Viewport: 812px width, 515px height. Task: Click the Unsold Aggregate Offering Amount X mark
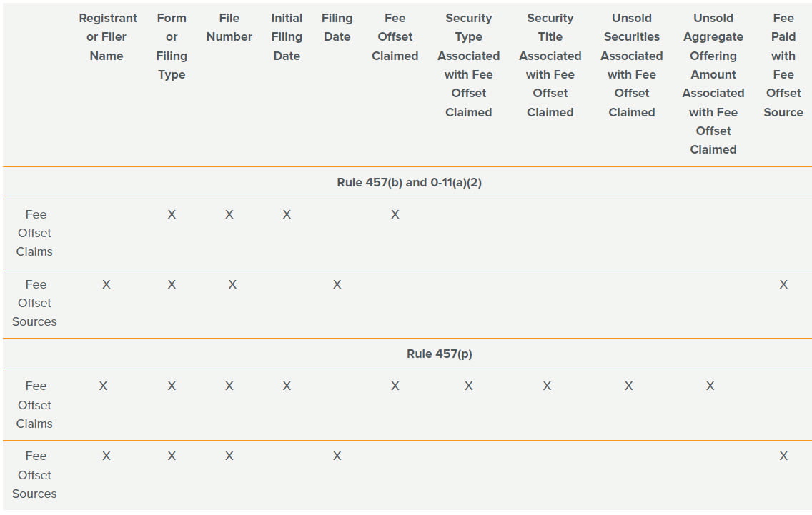[710, 386]
